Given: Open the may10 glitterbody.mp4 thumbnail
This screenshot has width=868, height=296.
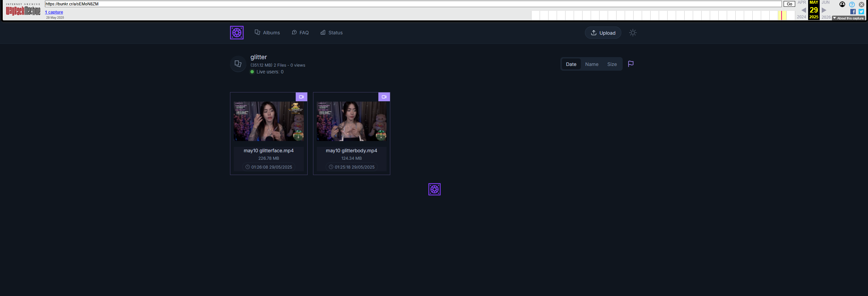Looking at the screenshot, I should coord(351,121).
